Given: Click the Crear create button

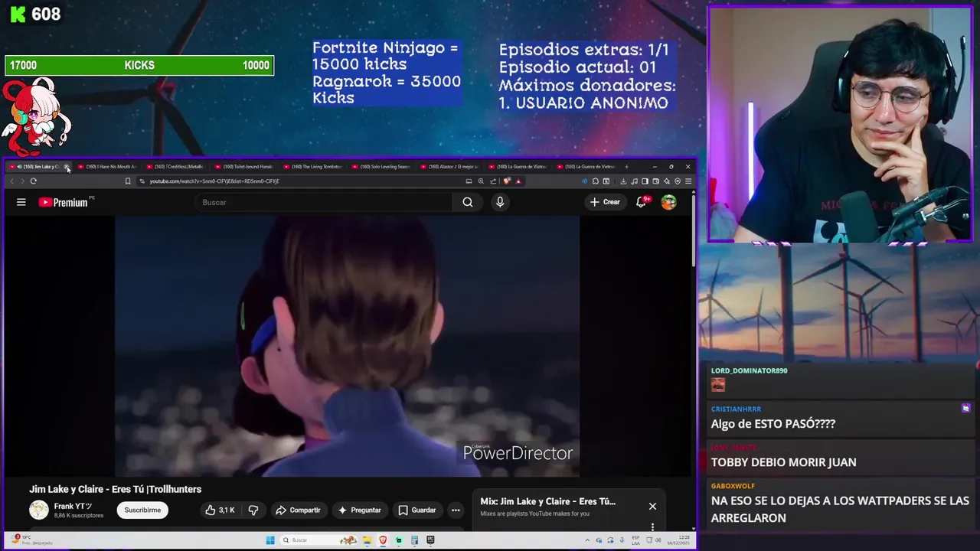Looking at the screenshot, I should 604,202.
